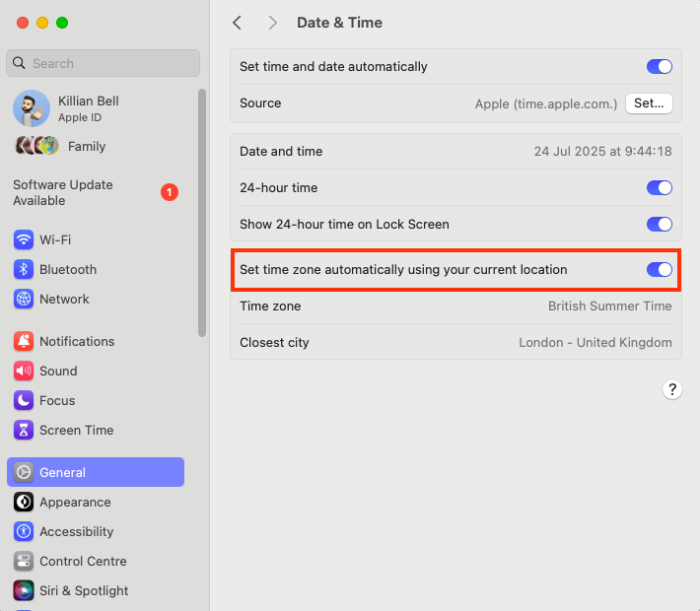Click Killian Bell profile avatar
This screenshot has height=611, width=700.
point(32,108)
